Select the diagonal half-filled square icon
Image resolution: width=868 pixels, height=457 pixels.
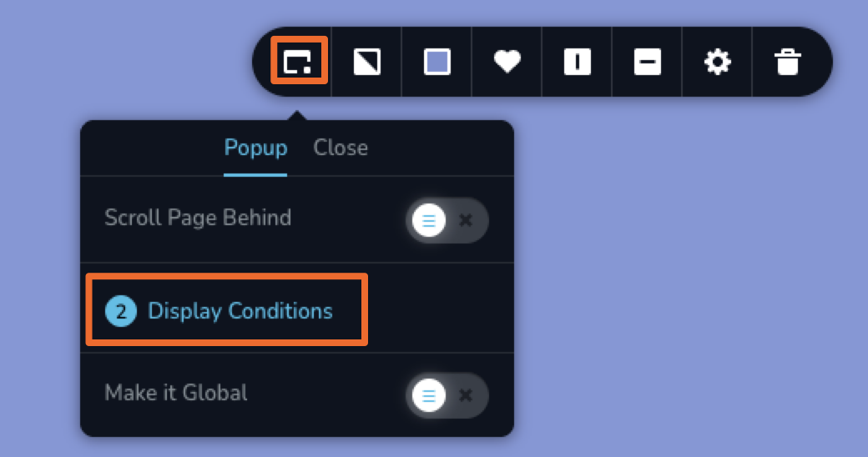click(367, 62)
